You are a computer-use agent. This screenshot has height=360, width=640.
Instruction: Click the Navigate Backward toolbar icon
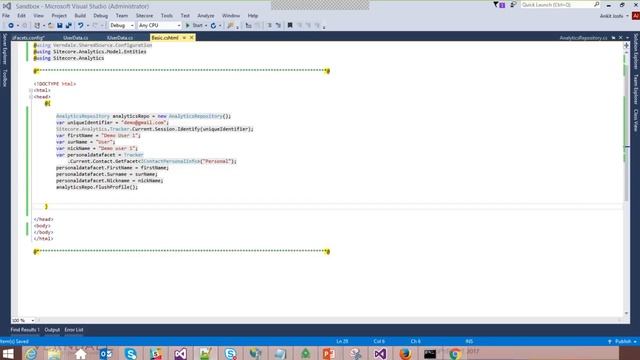click(x=11, y=25)
